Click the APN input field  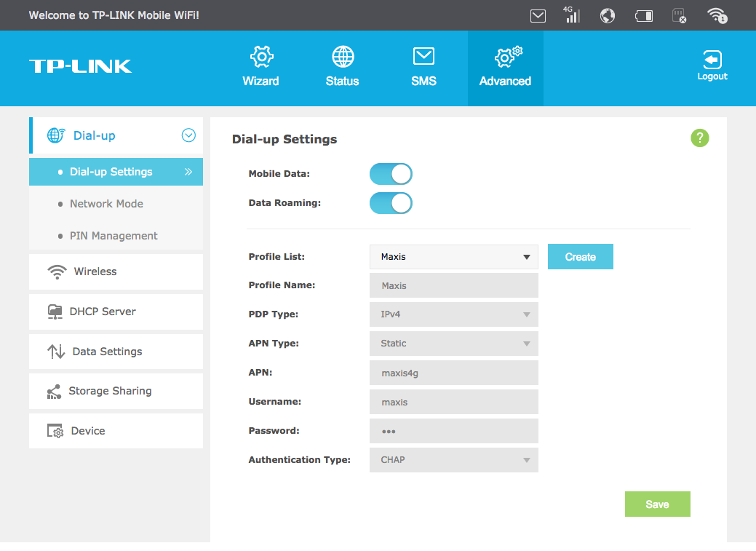coord(453,373)
